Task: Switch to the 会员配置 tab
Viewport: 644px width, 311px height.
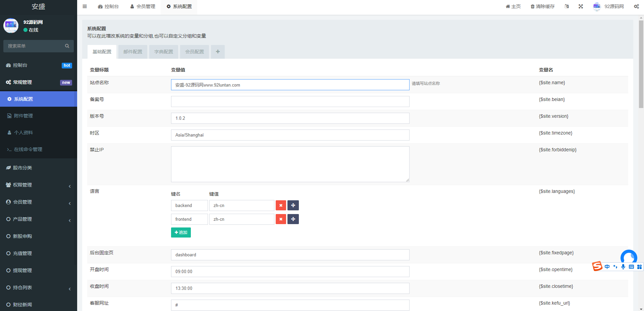Action: [195, 52]
